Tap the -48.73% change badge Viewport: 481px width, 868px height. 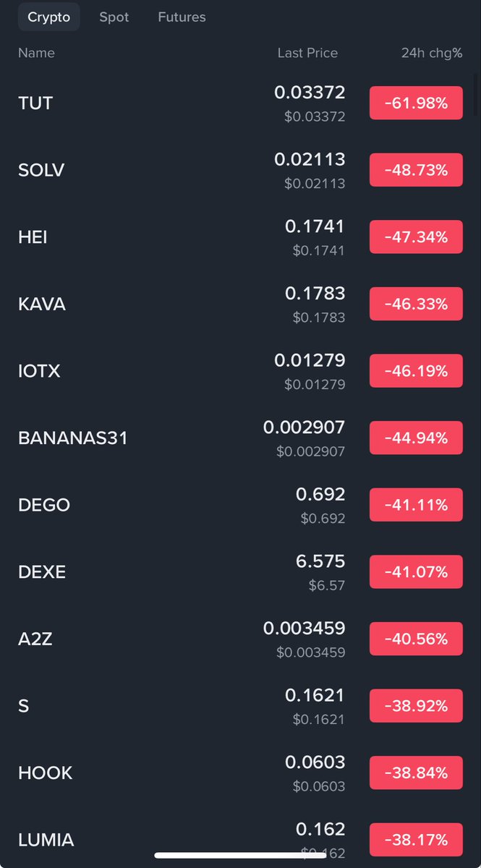click(x=416, y=170)
